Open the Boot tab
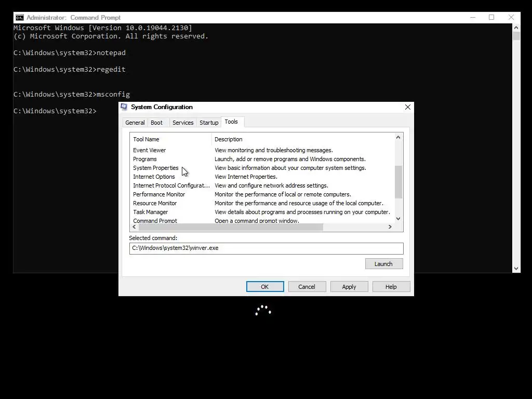The width and height of the screenshot is (532, 399). click(156, 123)
